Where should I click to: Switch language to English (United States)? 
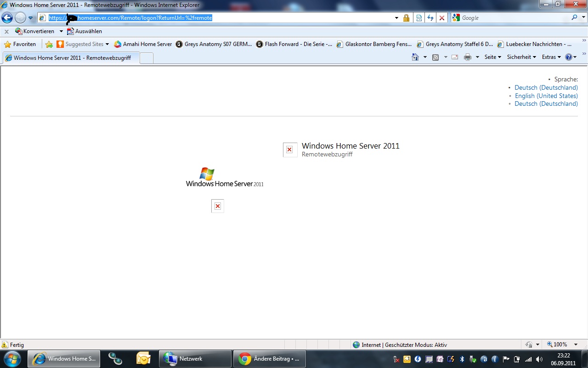tap(546, 96)
